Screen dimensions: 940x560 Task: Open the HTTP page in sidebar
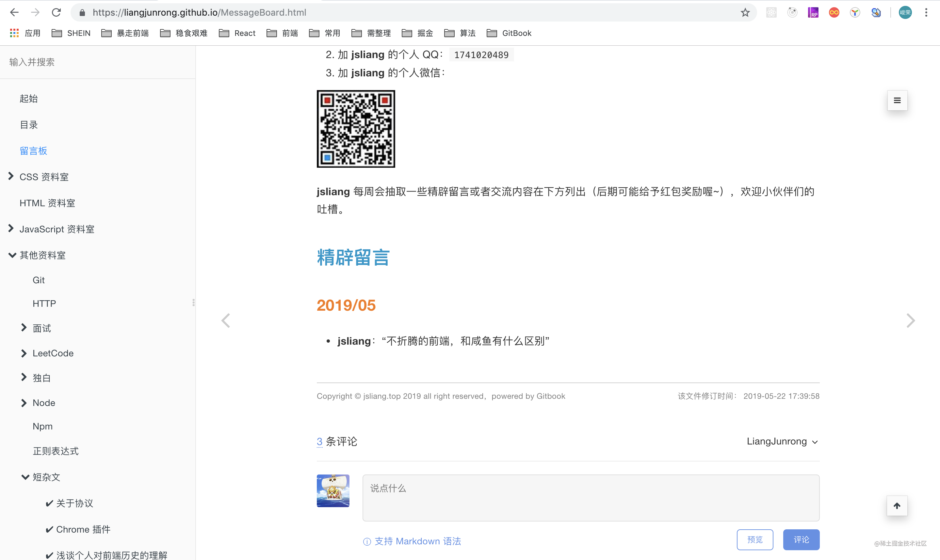pos(44,303)
